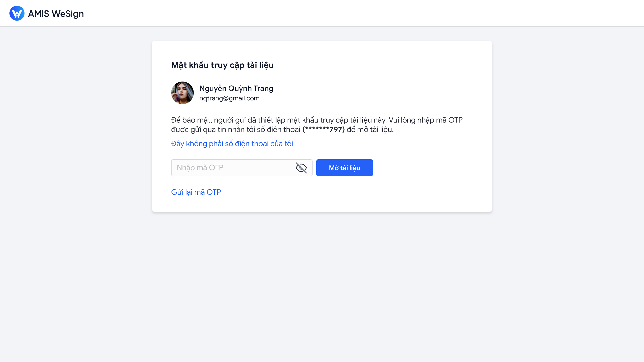Click the AMIS WeSign brand text
Screen dimensions: 644x362
56,14
